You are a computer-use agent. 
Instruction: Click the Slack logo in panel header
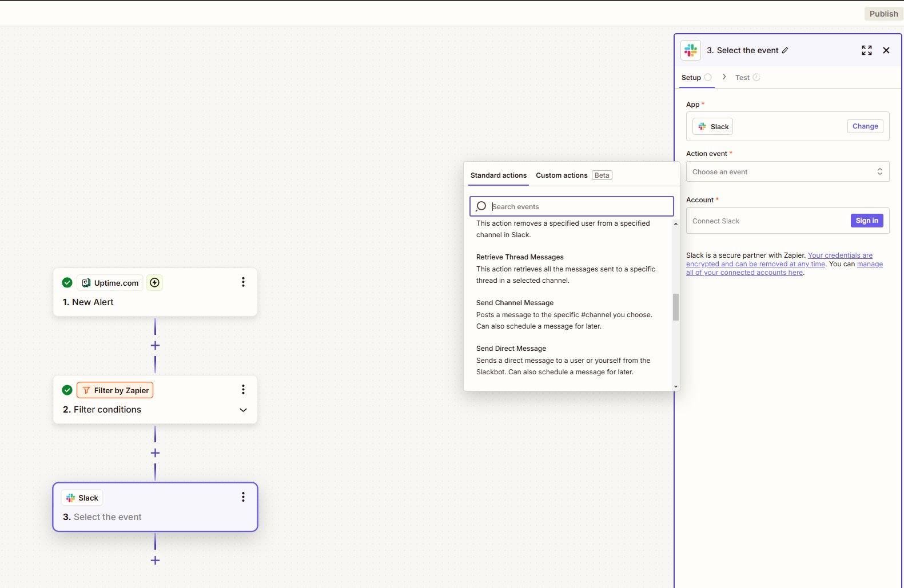point(691,50)
